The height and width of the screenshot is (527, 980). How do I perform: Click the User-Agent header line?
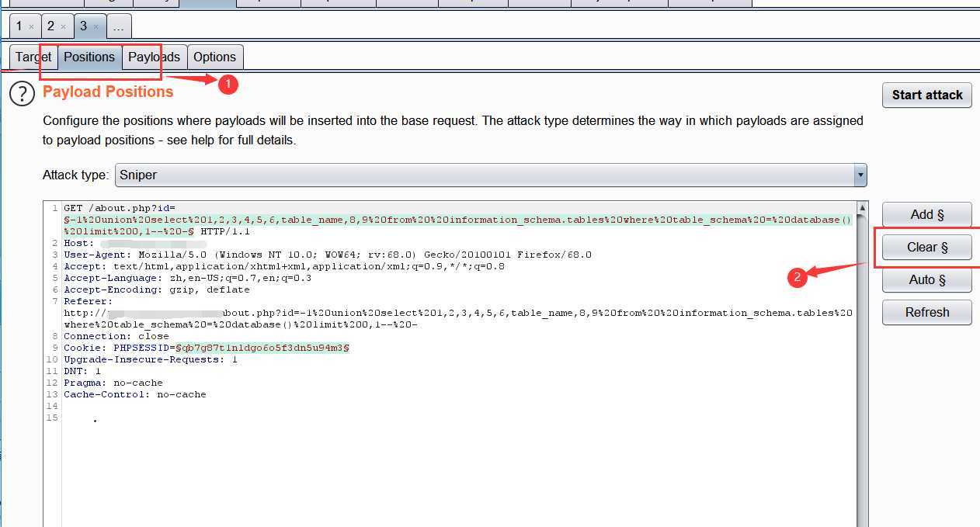328,255
